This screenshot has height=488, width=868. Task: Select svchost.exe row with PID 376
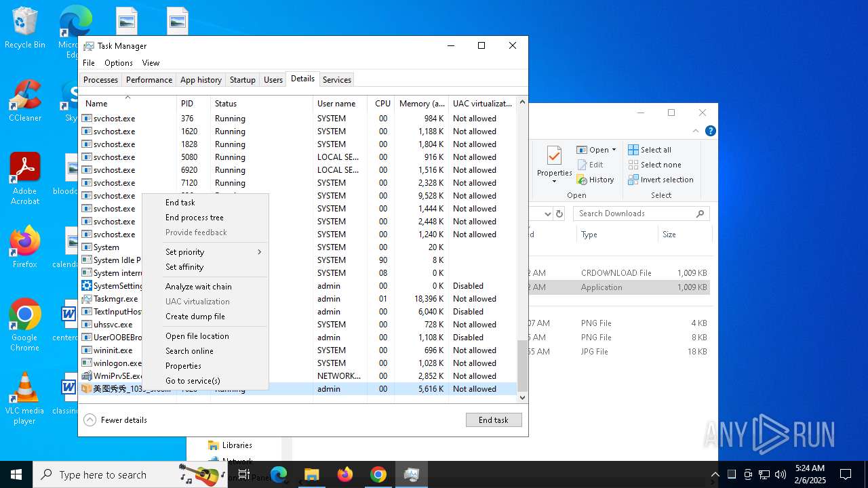pyautogui.click(x=298, y=119)
